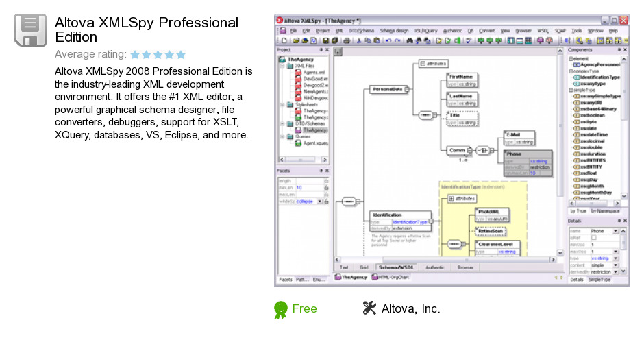Open the whiteSp collapse dropdown in Facets
This screenshot has width=644, height=340.
coord(319,202)
